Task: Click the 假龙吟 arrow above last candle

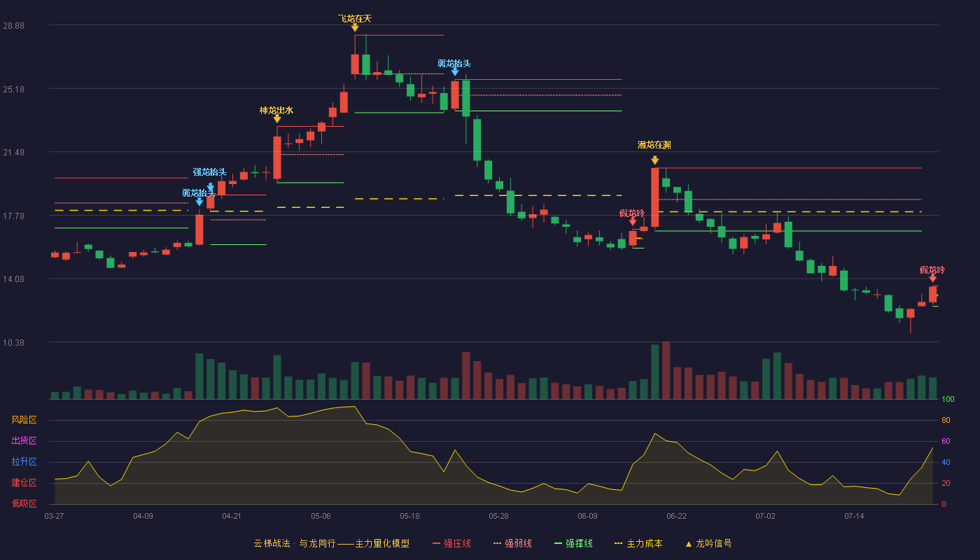Action: tap(932, 278)
